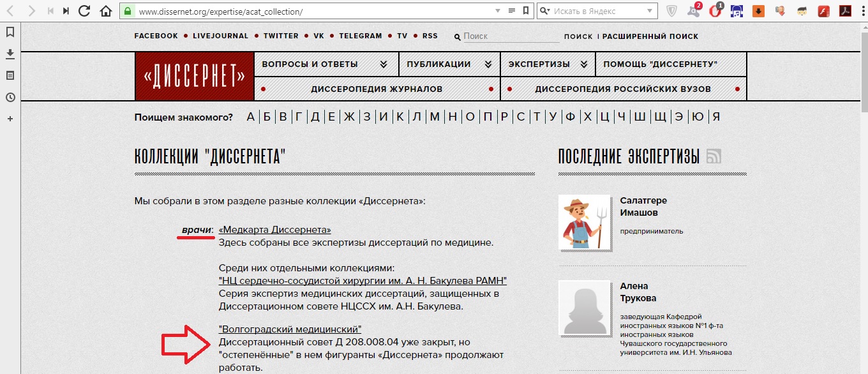Toggle reader view in the address bar
Image resolution: width=868 pixels, height=374 pixels.
[x=511, y=11]
